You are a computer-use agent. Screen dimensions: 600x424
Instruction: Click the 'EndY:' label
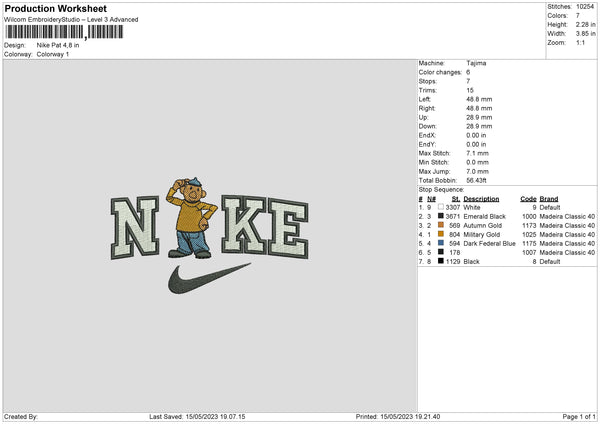coord(427,144)
